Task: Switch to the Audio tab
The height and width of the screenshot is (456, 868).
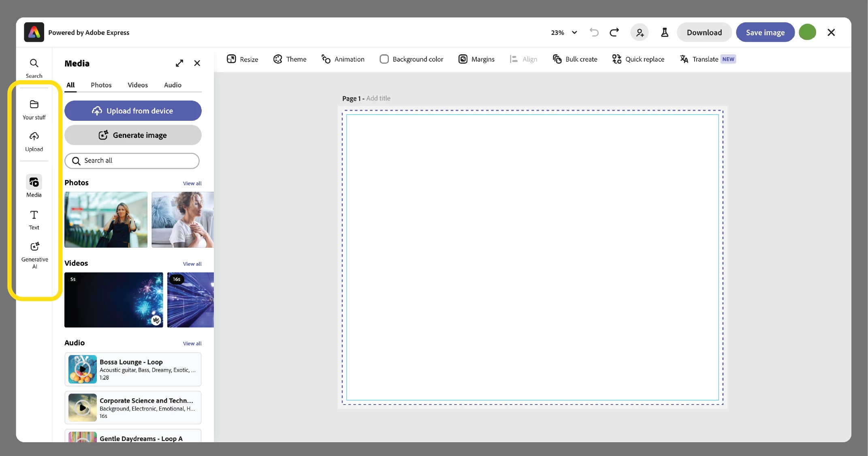Action: click(x=173, y=85)
